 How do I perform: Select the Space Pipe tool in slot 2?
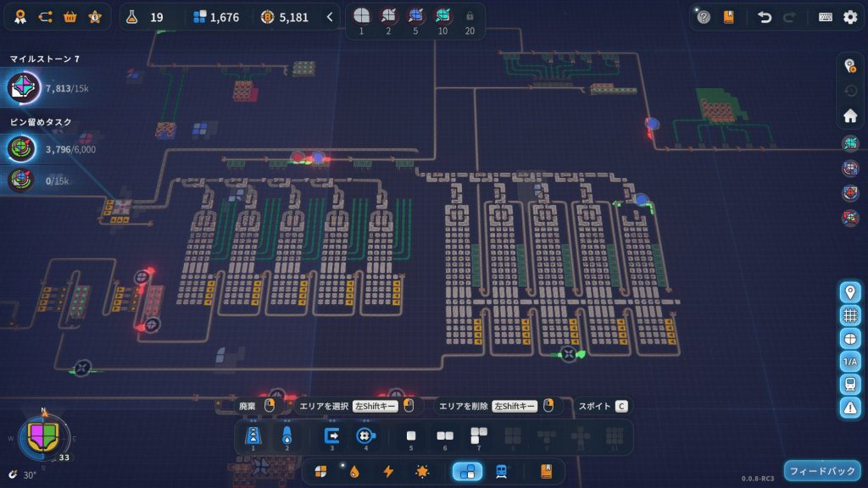(287, 437)
